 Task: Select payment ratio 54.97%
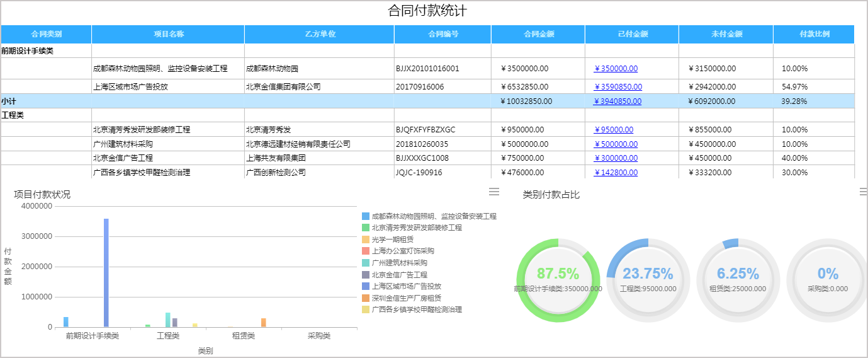794,86
